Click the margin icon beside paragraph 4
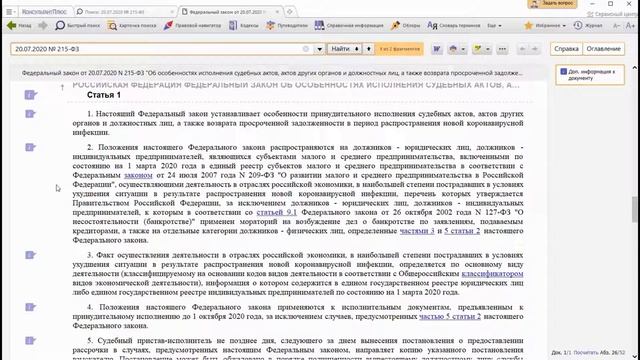Screen dimensions: 640x360 click(31, 307)
